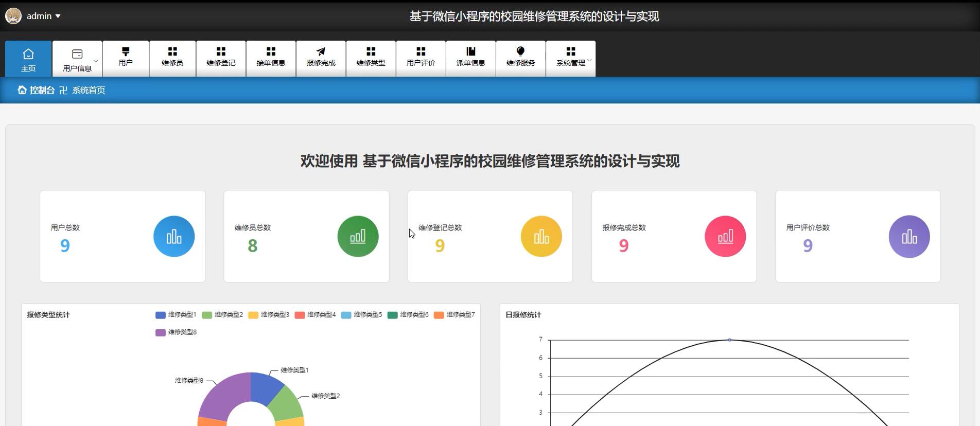
Task: Toggle legend entry 维修类型7
Action: (x=454, y=315)
